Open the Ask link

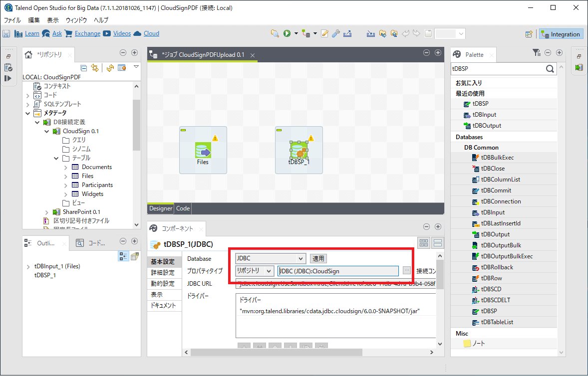pos(57,33)
